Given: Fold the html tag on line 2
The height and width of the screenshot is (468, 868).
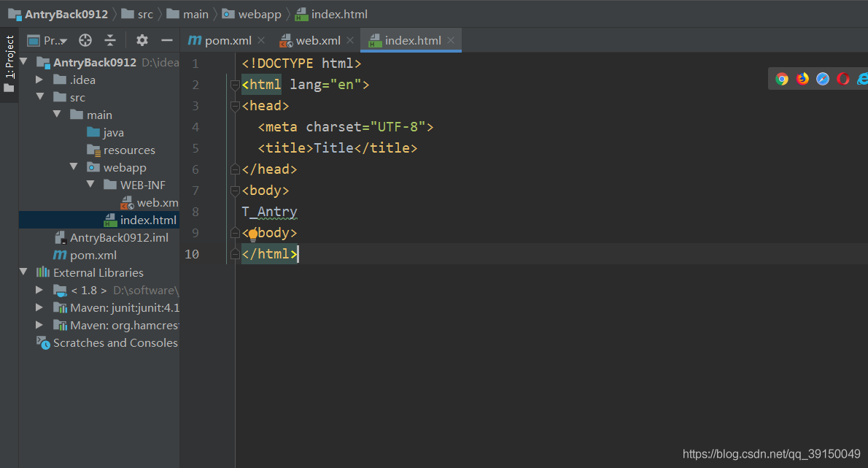Looking at the screenshot, I should [235, 85].
